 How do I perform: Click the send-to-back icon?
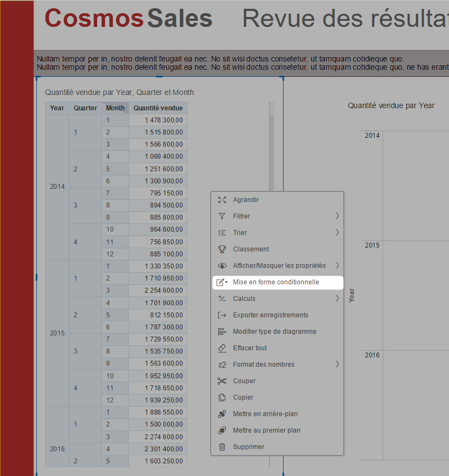tap(222, 414)
